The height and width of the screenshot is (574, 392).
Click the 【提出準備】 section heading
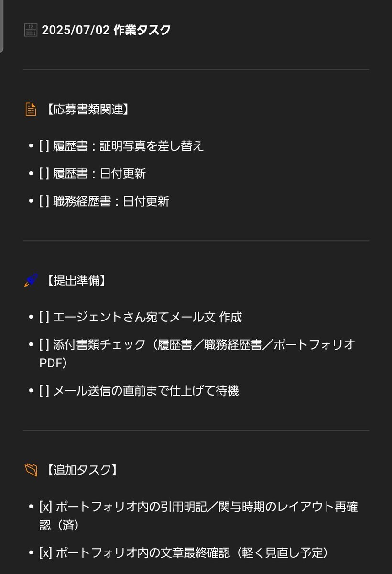(x=76, y=280)
